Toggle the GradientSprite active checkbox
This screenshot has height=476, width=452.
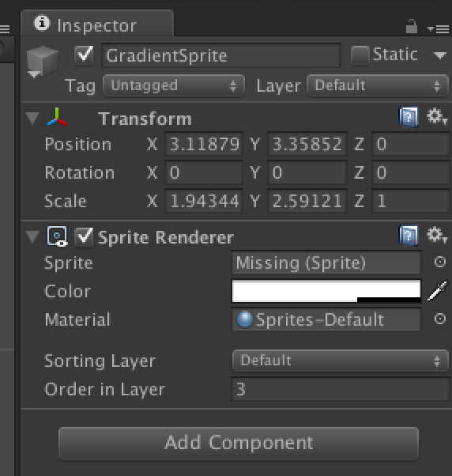(x=84, y=55)
